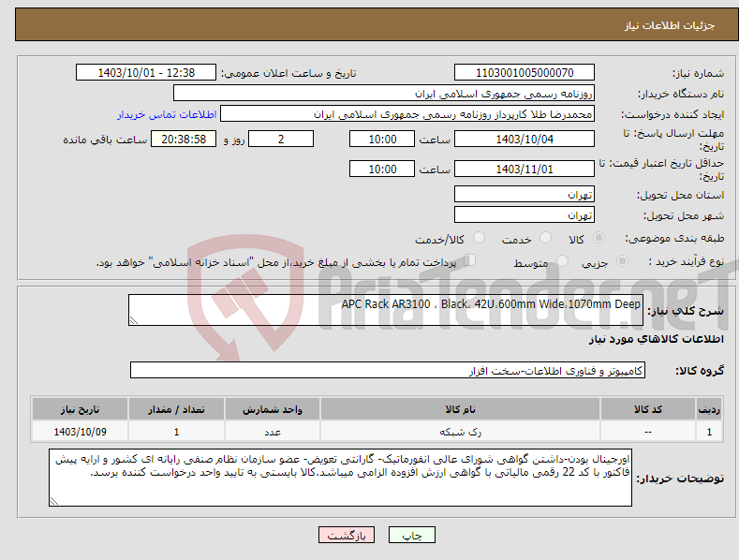Image resolution: width=739 pixels, height=560 pixels.
Task: Select the کالا/خدمت radio button
Action: tap(479, 238)
